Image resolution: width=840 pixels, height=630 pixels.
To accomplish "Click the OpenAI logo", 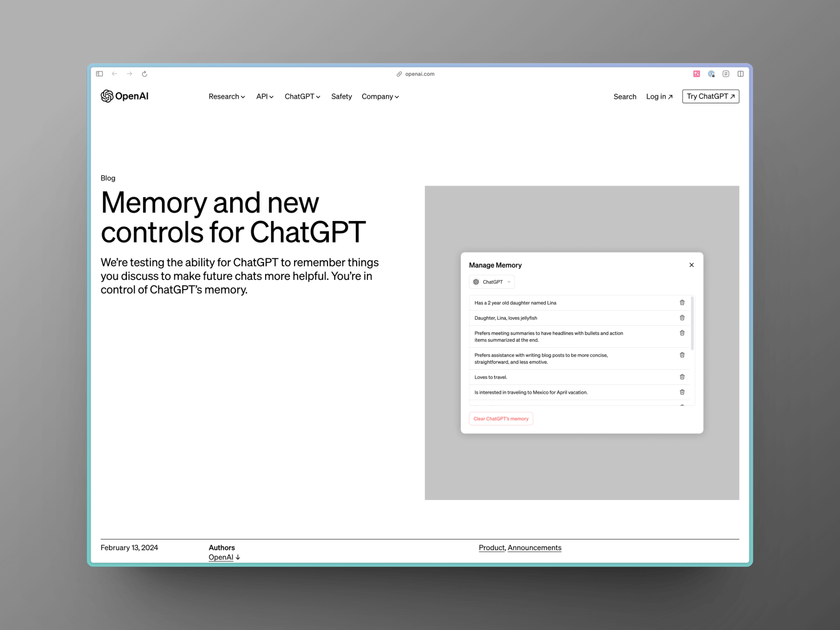I will (125, 96).
